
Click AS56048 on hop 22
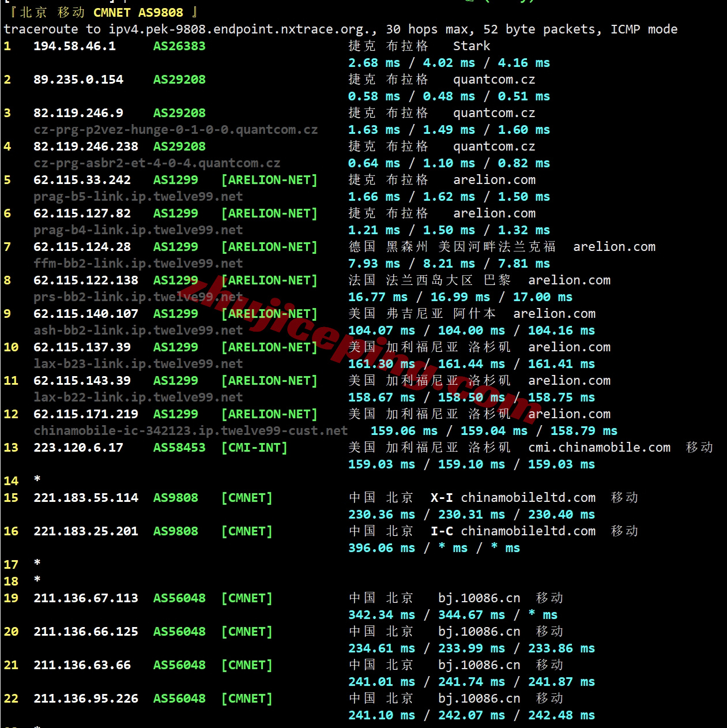point(179,699)
